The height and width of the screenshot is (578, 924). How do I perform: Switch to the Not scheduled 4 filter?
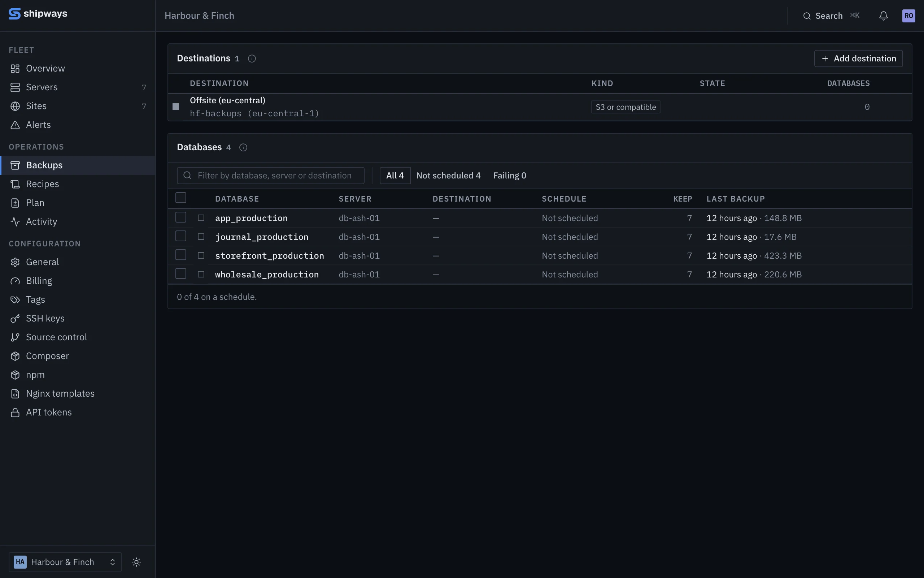448,176
